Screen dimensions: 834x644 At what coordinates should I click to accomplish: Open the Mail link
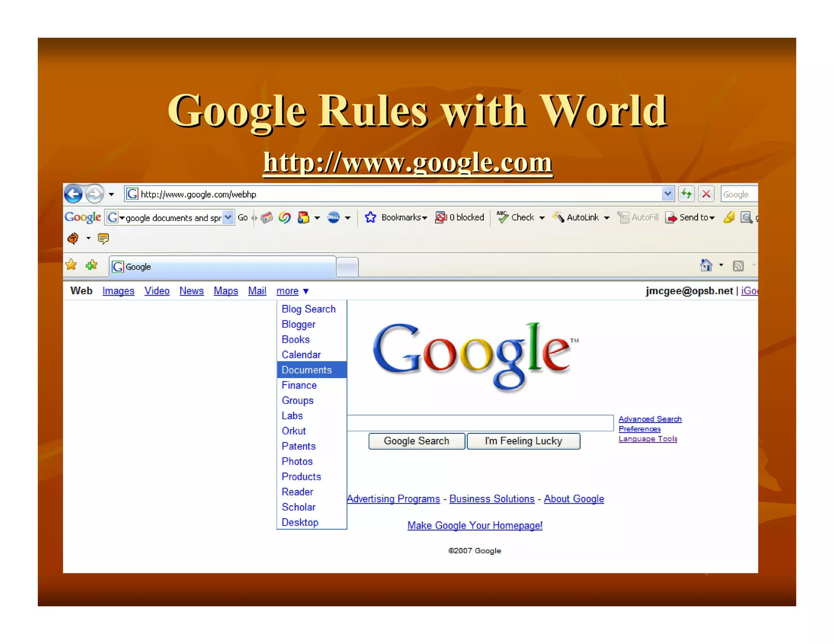pos(257,291)
